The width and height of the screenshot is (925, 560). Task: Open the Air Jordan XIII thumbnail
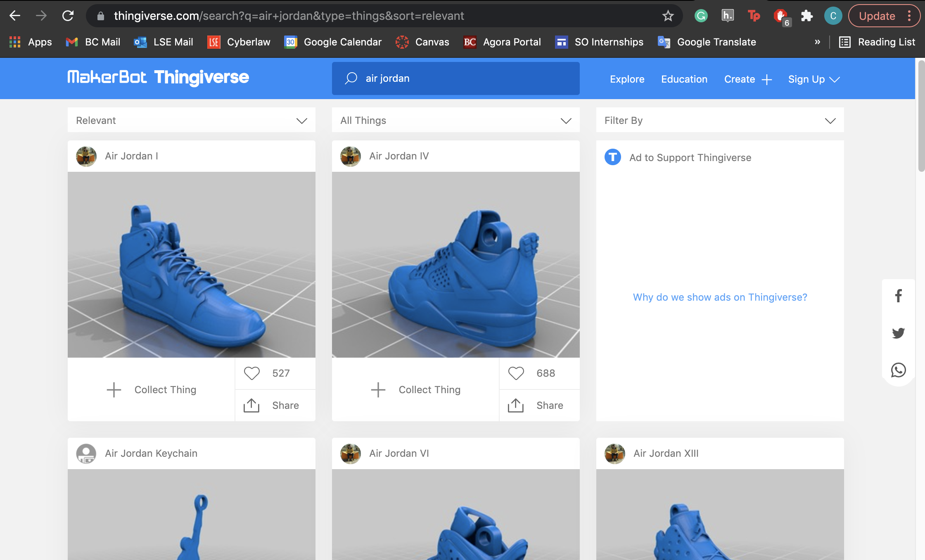click(x=720, y=515)
